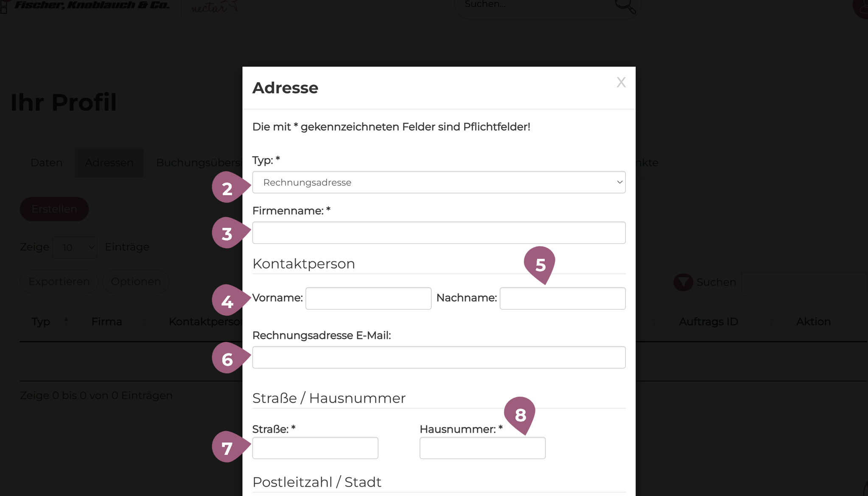The image size is (868, 496).
Task: Click the Exportieren button
Action: 59,281
